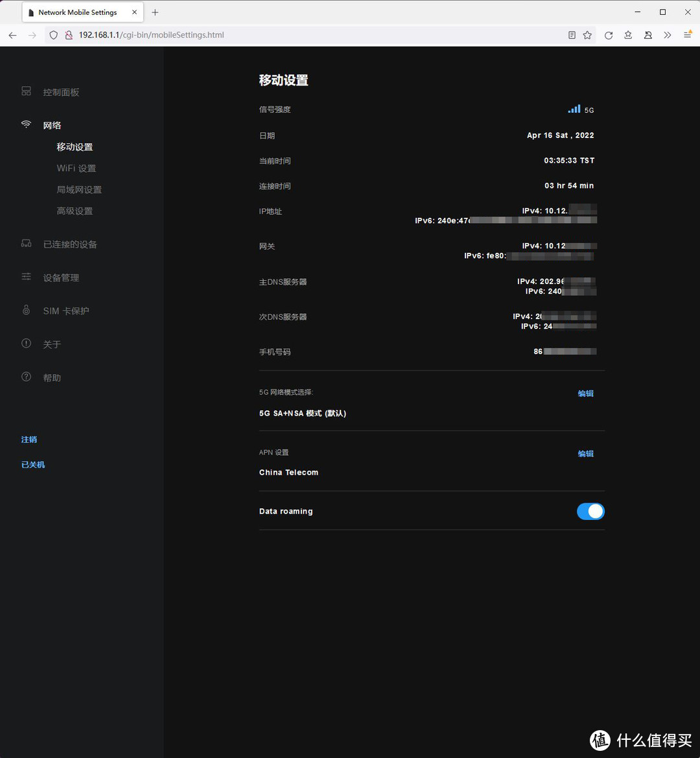700x758 pixels.
Task: Open 帮助 in the sidebar
Action: coord(52,378)
